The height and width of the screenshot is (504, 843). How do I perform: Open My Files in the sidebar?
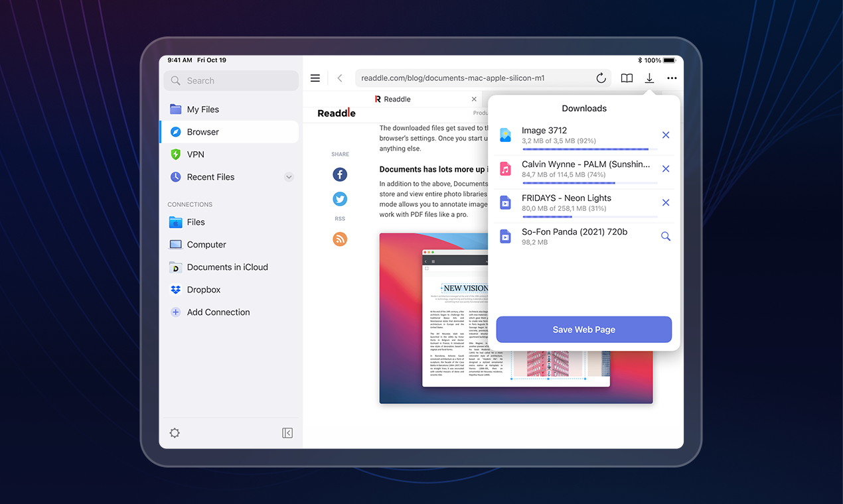click(x=229, y=109)
